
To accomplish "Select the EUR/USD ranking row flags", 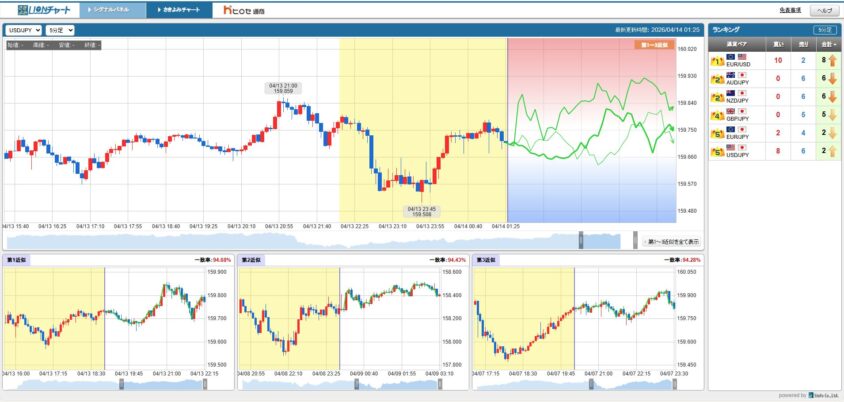I will pos(737,57).
